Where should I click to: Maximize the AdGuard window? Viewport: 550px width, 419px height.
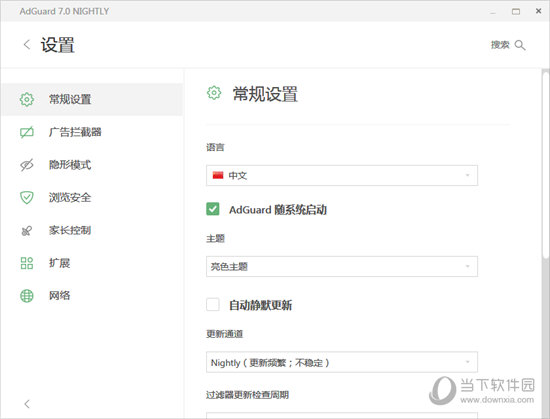coord(516,12)
